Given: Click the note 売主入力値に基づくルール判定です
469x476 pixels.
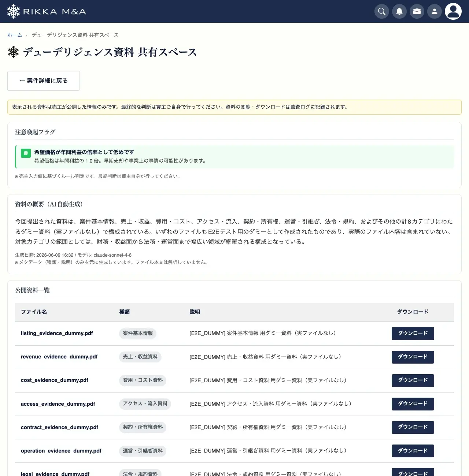Looking at the screenshot, I should tap(98, 176).
